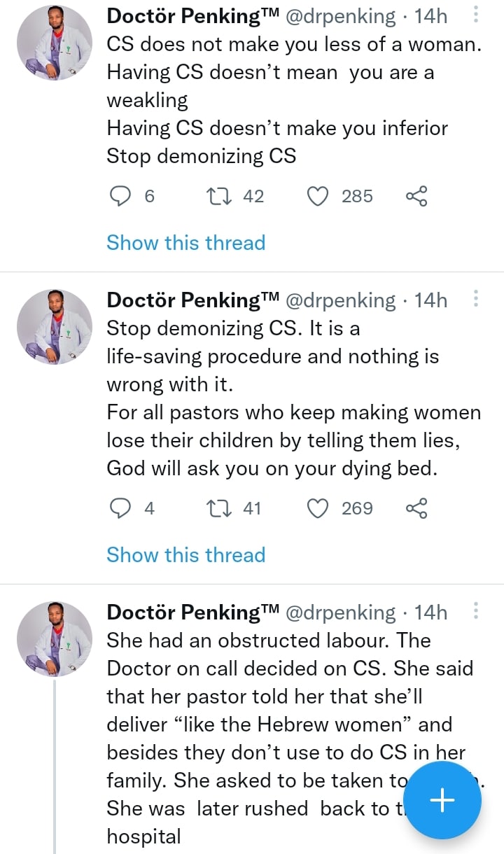
Task: Share the "less of a woman" tweet
Action: 416,197
